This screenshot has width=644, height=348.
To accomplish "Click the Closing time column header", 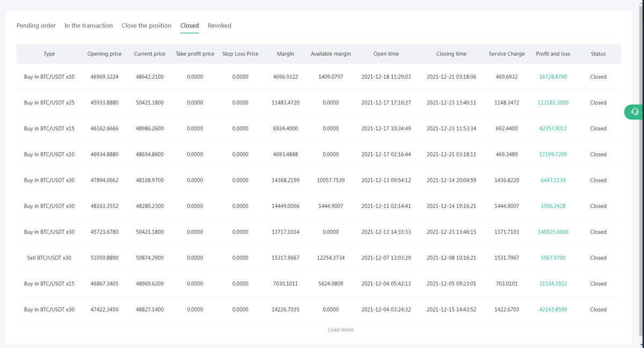I will click(451, 54).
